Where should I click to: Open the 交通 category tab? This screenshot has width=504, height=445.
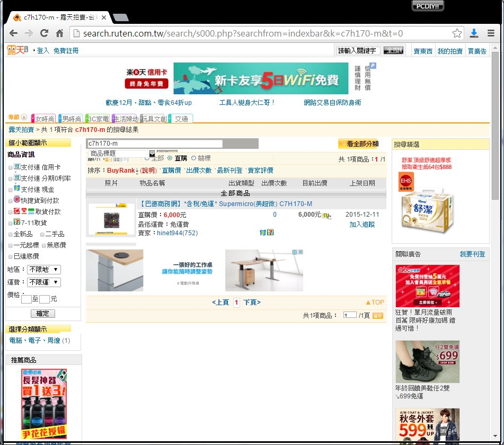(x=181, y=119)
